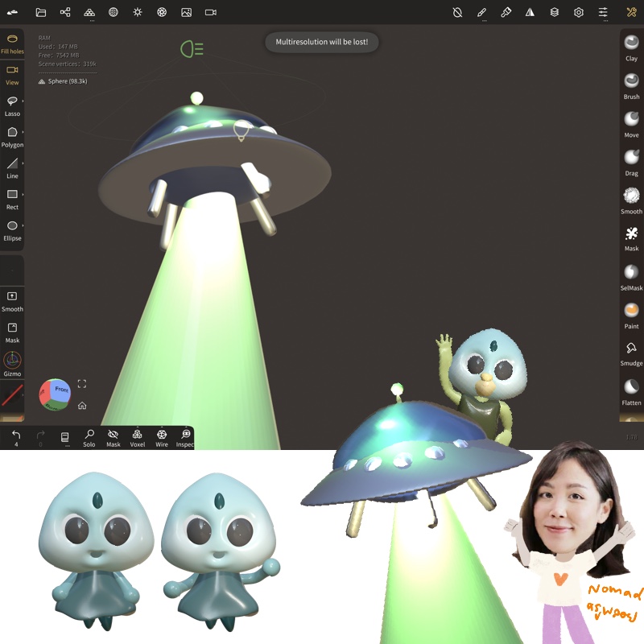Open the Files folder menu

coord(41,12)
